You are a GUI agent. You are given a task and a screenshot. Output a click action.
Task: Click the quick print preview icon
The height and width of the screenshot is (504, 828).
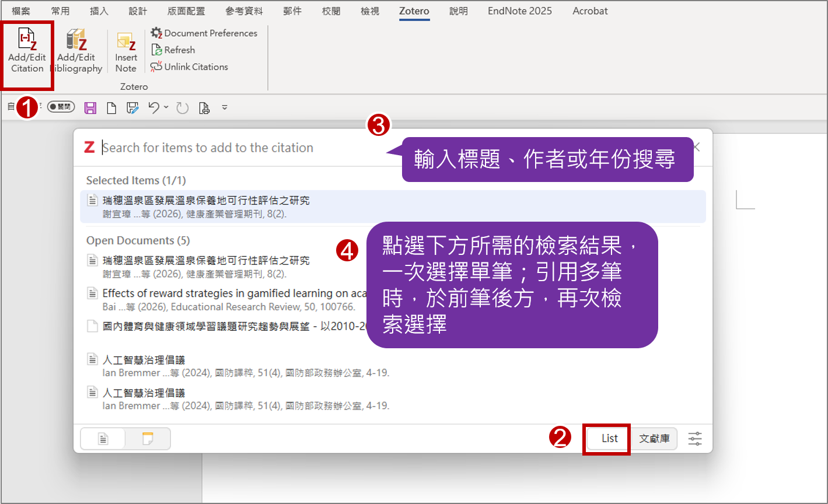click(204, 108)
